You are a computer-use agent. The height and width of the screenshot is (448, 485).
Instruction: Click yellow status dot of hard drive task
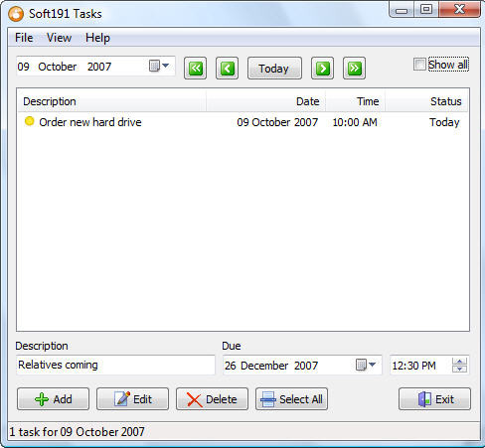(x=29, y=121)
